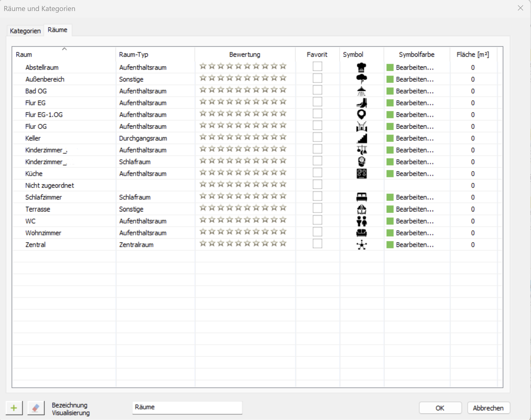Switch to the Kategorien tab
This screenshot has width=531, height=420.
point(25,31)
